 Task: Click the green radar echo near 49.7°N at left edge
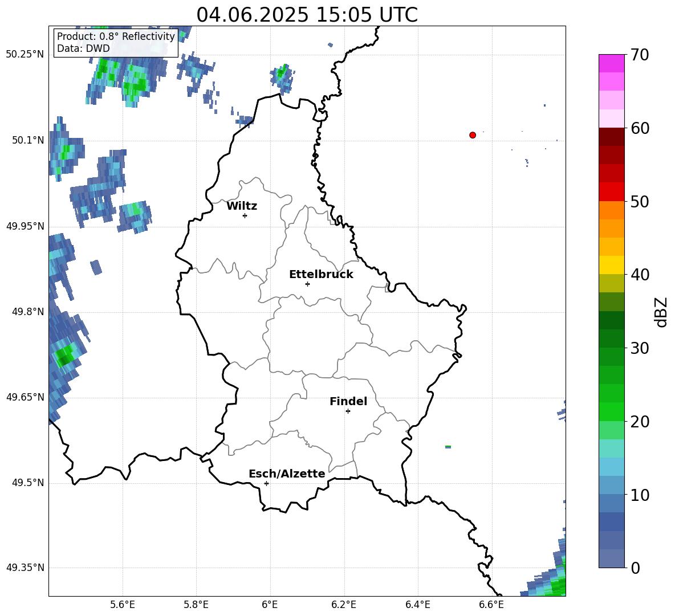(66, 356)
